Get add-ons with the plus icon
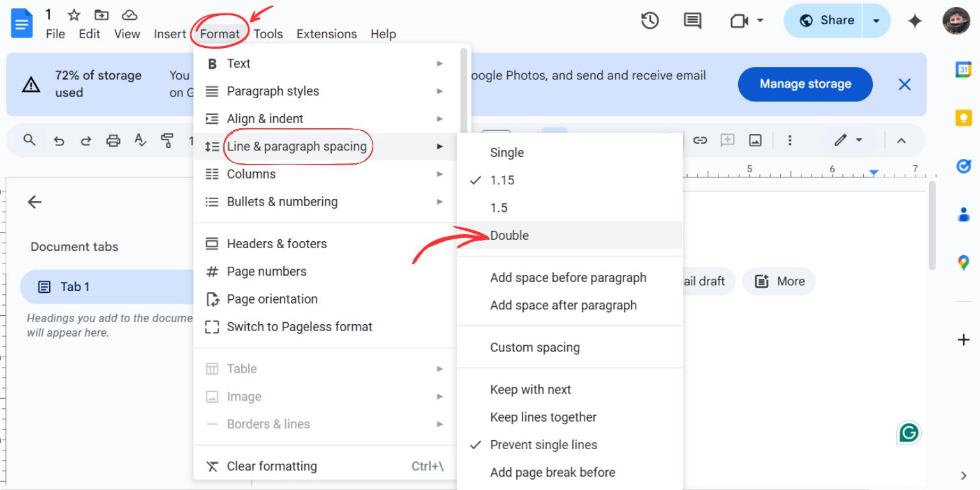The width and height of the screenshot is (980, 490). (963, 339)
